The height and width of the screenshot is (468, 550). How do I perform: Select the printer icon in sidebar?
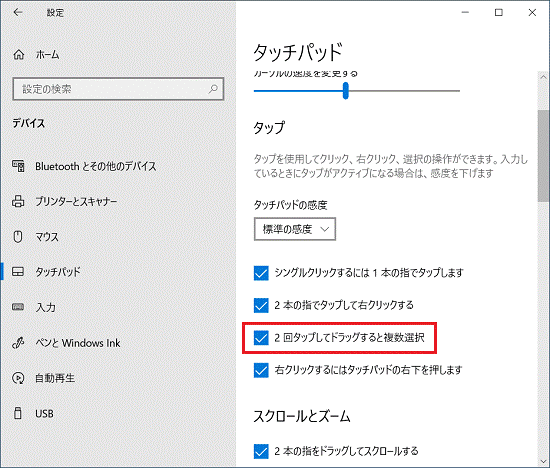tap(18, 201)
